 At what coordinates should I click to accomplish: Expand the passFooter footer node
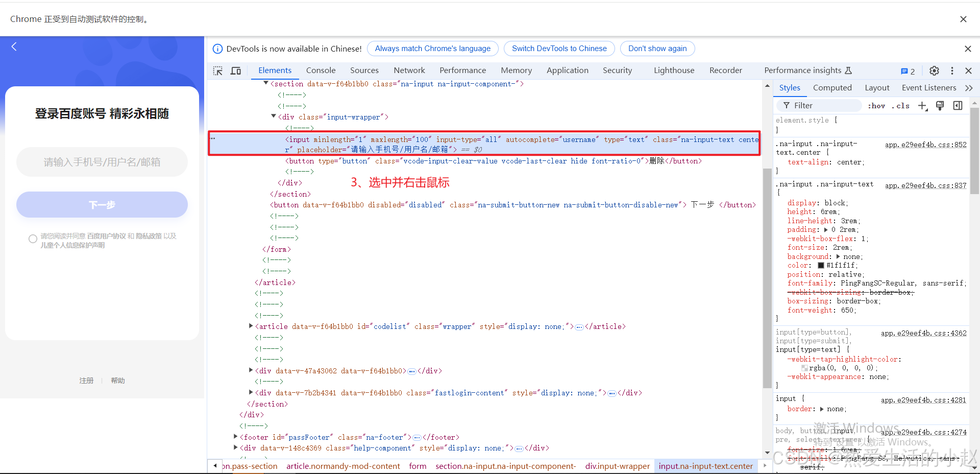pos(235,437)
